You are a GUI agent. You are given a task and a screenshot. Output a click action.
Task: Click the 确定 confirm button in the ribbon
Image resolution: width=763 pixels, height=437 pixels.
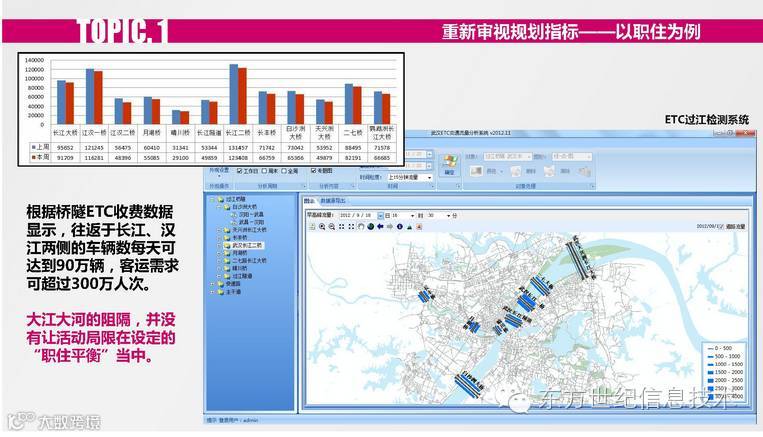tap(449, 165)
